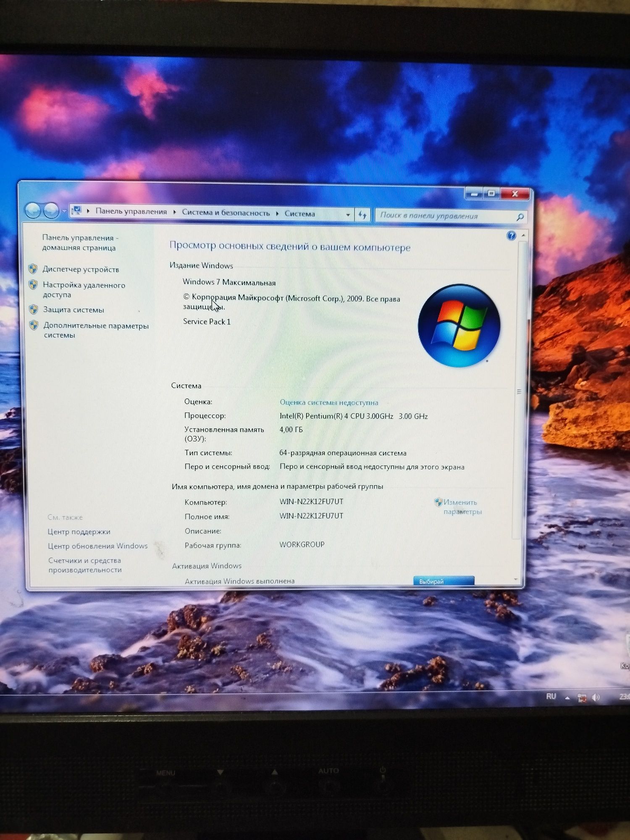630x840 pixels.
Task: Click shield icon beside 'Диспетчер устройств'
Action: (x=33, y=268)
